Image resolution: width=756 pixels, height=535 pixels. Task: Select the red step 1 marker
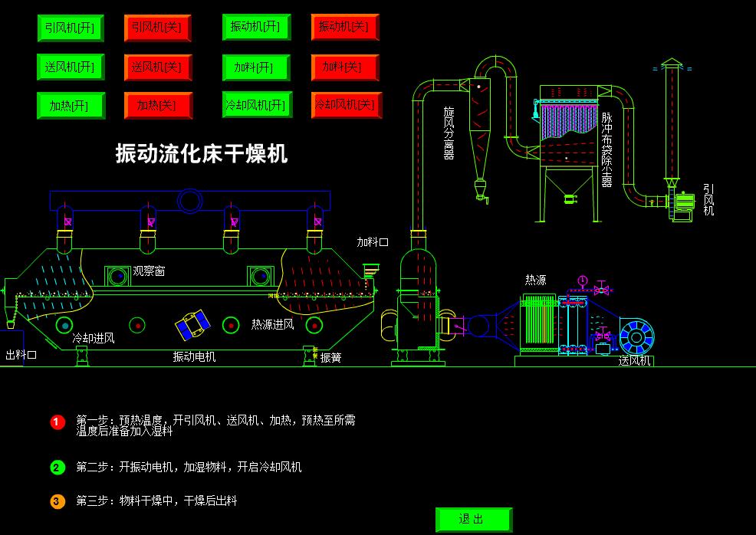(58, 422)
